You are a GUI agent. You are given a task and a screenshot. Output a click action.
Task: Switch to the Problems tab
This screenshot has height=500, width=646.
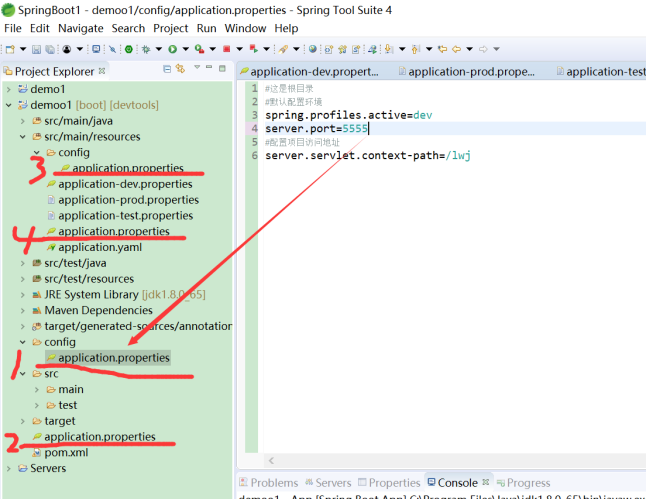click(x=269, y=483)
